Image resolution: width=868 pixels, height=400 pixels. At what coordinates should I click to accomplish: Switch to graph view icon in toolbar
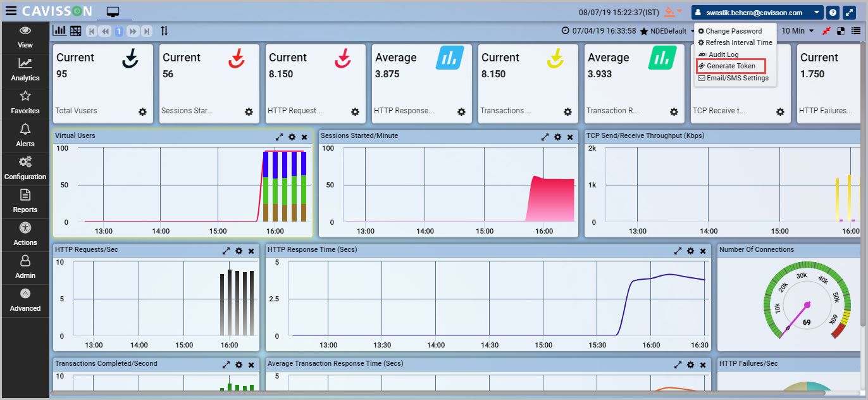pos(59,30)
